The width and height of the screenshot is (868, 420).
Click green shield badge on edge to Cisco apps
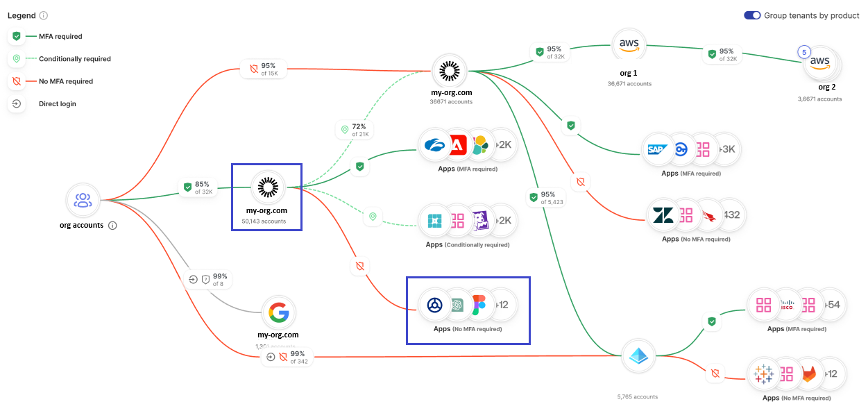(x=711, y=321)
